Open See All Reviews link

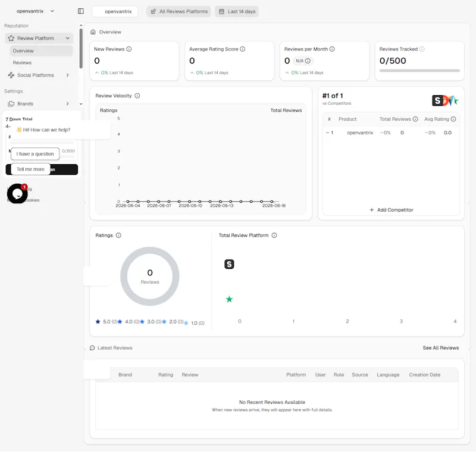(441, 348)
